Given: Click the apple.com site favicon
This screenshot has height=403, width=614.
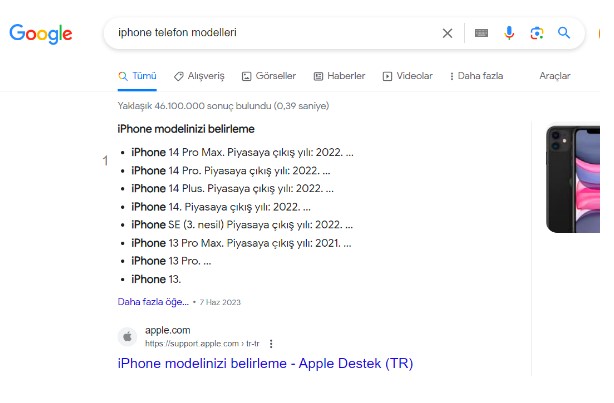Looking at the screenshot, I should click(x=127, y=336).
